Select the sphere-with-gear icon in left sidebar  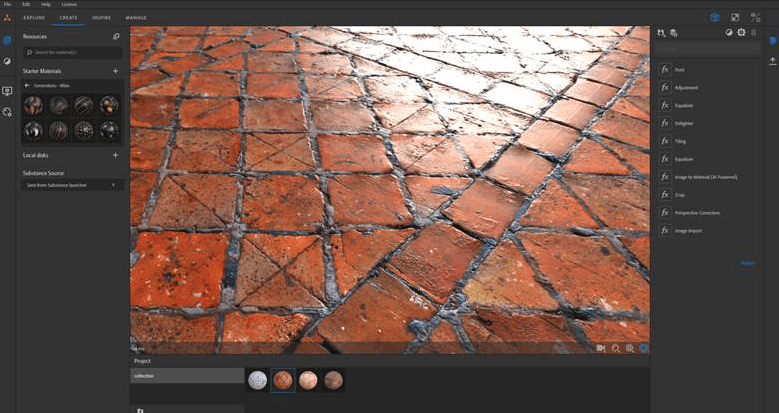click(x=7, y=112)
